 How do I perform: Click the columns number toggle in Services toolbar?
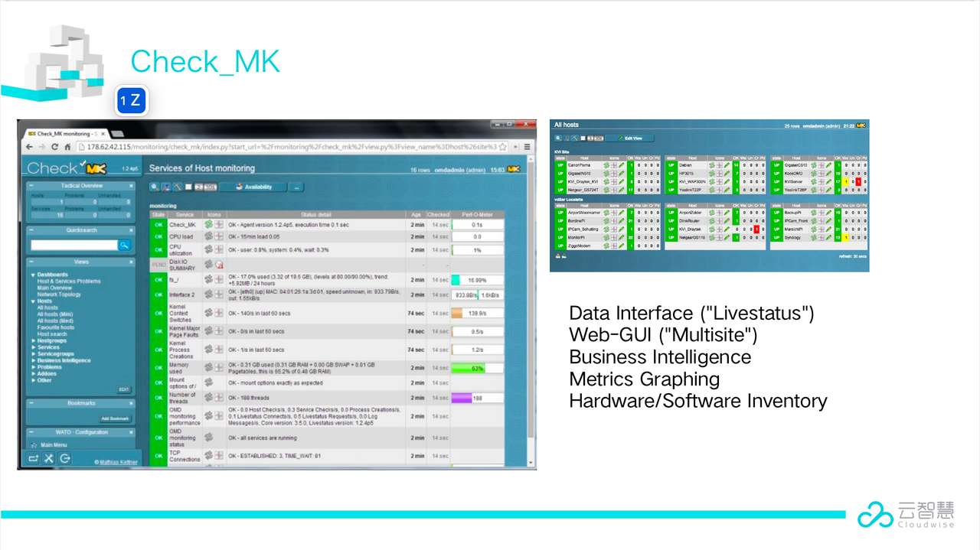point(198,187)
